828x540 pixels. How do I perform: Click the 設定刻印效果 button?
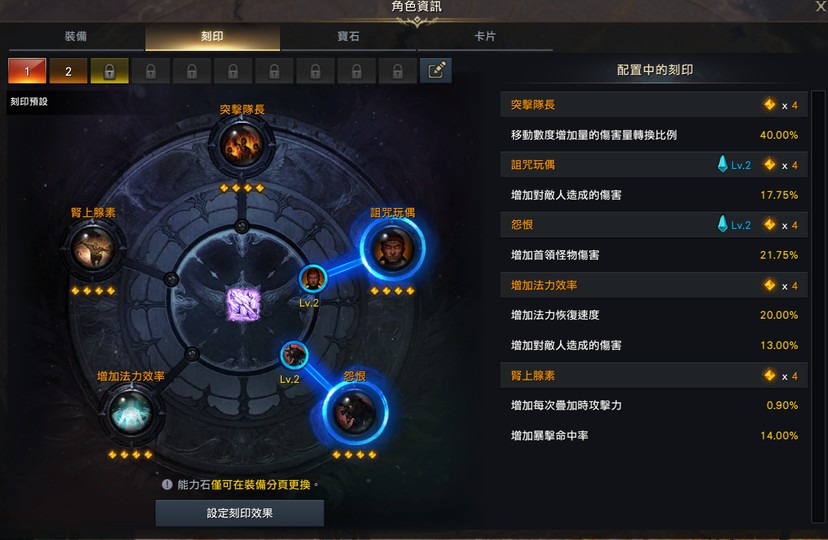click(x=240, y=513)
